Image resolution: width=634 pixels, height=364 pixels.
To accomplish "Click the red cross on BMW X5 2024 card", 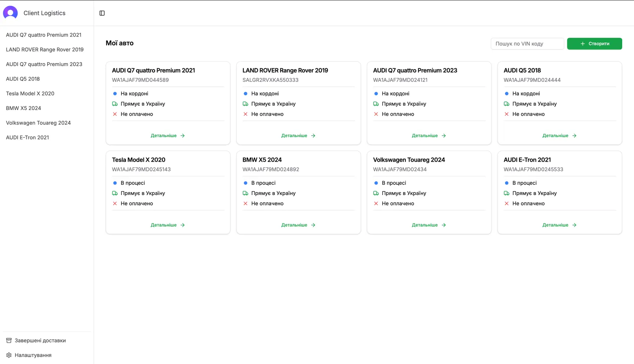I will 245,203.
